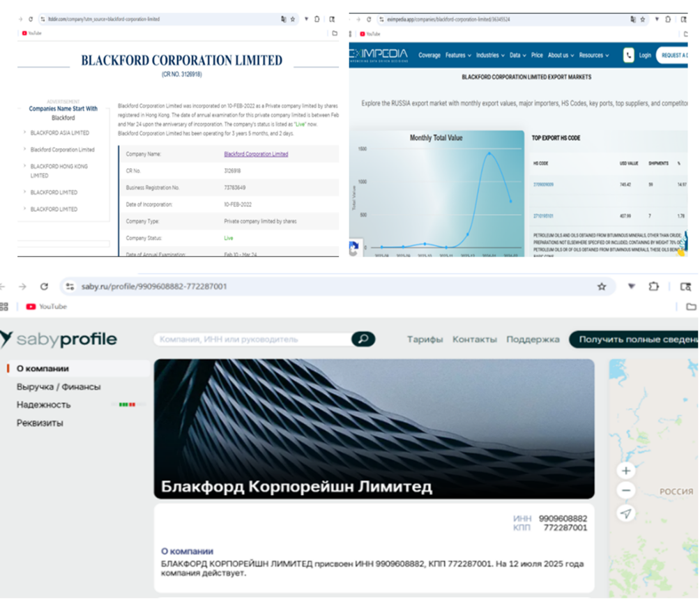Click the magnifier search button on Saby Profile
Image resolution: width=700 pixels, height=599 pixels.
click(363, 340)
